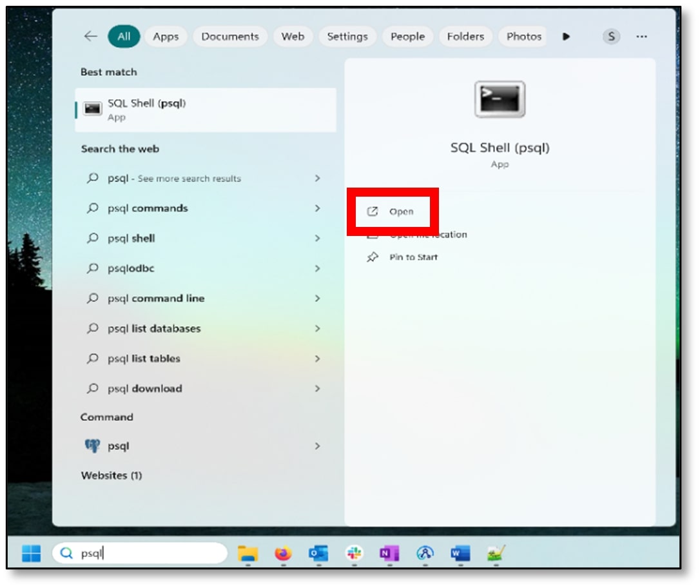
Task: Click the back arrow in search panel
Action: click(91, 36)
